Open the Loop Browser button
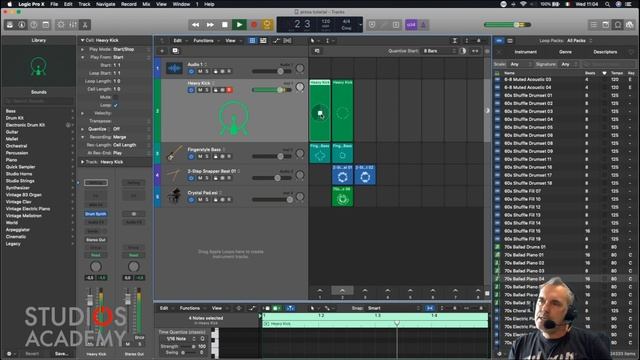This screenshot has height=360, width=640. pos(618,25)
